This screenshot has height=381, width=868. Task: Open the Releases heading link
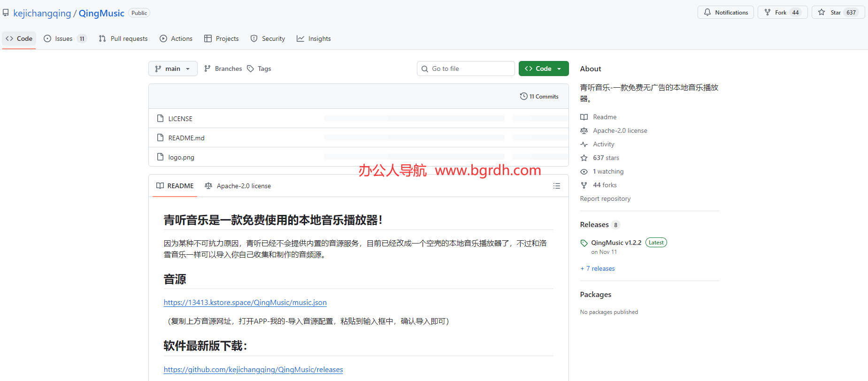[594, 225]
